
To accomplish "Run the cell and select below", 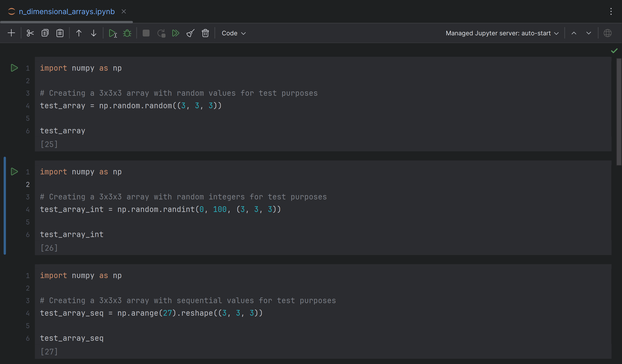I will coord(113,33).
